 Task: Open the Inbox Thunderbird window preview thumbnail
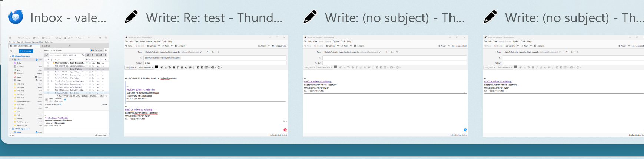tap(59, 86)
